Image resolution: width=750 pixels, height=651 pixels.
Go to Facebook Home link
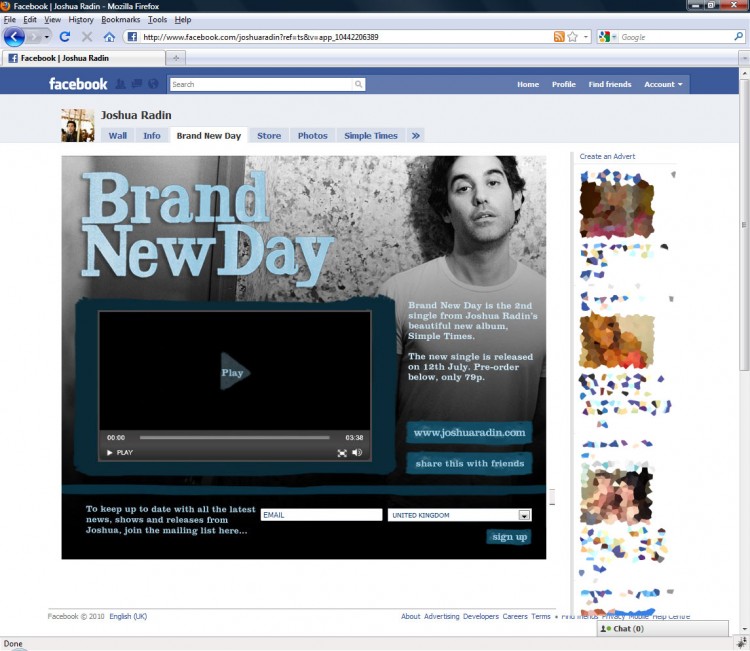coord(528,84)
